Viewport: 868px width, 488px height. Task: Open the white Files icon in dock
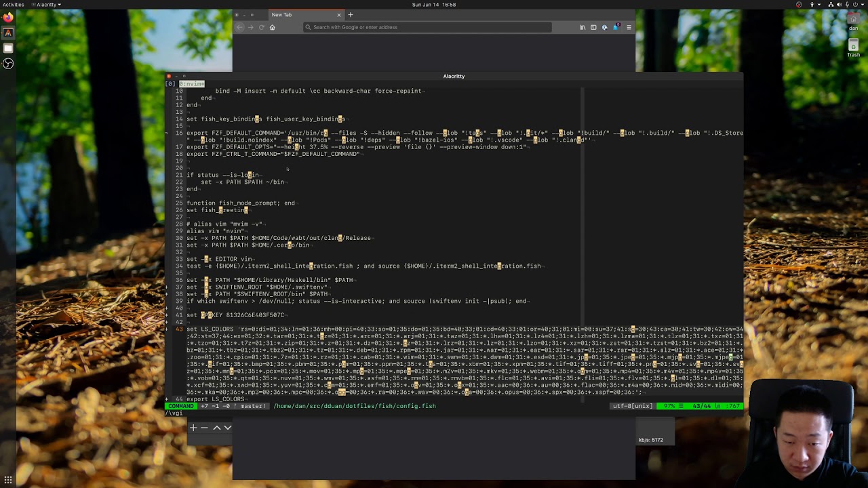pyautogui.click(x=8, y=48)
